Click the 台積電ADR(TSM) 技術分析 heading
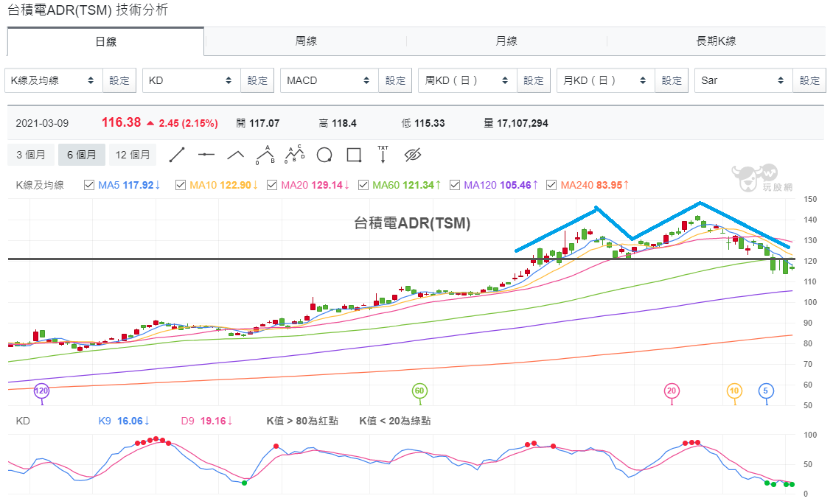The height and width of the screenshot is (504, 833). 88,10
